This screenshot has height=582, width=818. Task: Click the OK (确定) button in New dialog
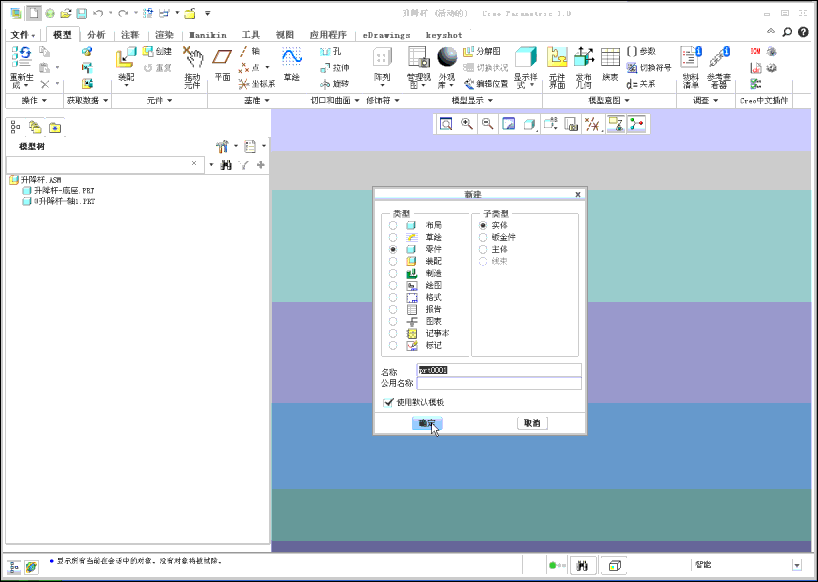427,423
